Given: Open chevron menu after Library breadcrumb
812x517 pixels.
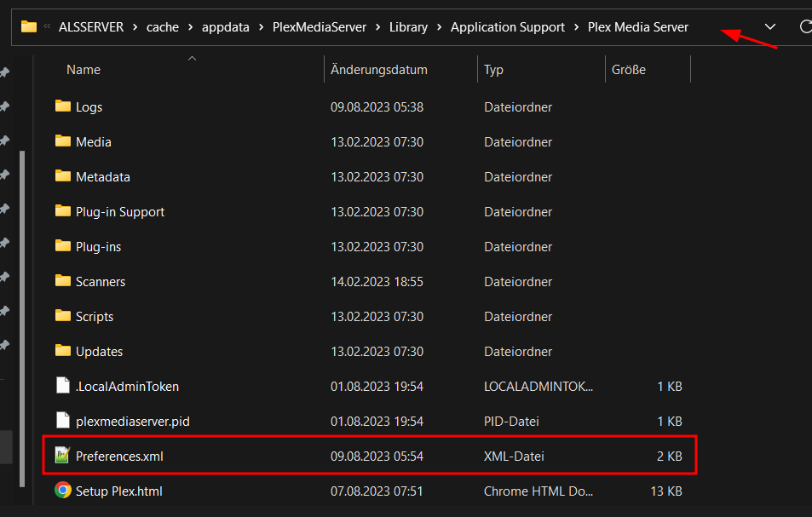Looking at the screenshot, I should tap(439, 27).
